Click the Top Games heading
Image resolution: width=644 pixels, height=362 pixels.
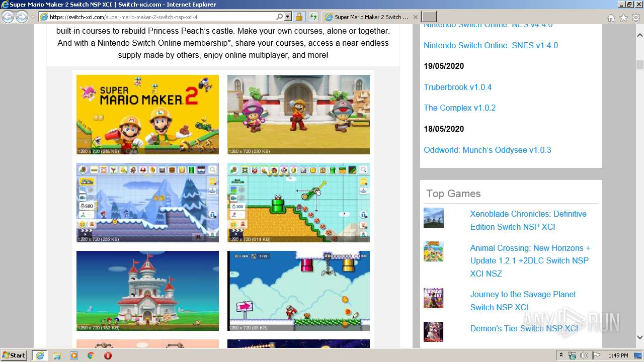tap(453, 194)
